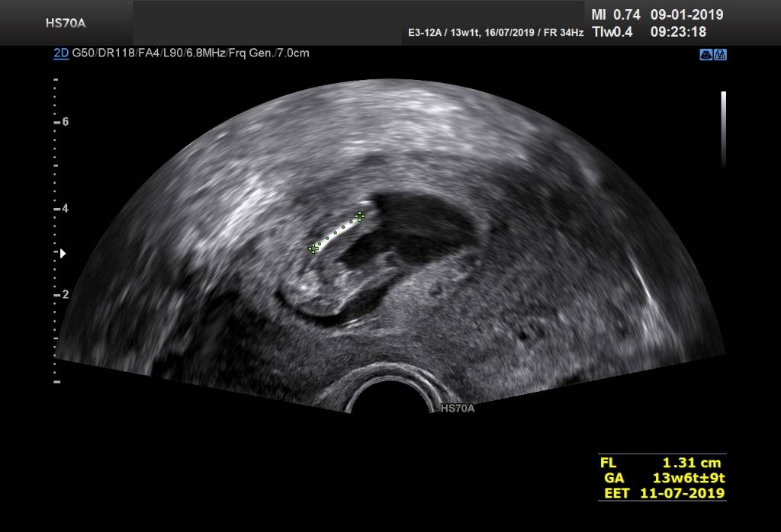Click the dual-probe icon beside the rotate icon
This screenshot has width=781, height=532.
click(x=720, y=54)
